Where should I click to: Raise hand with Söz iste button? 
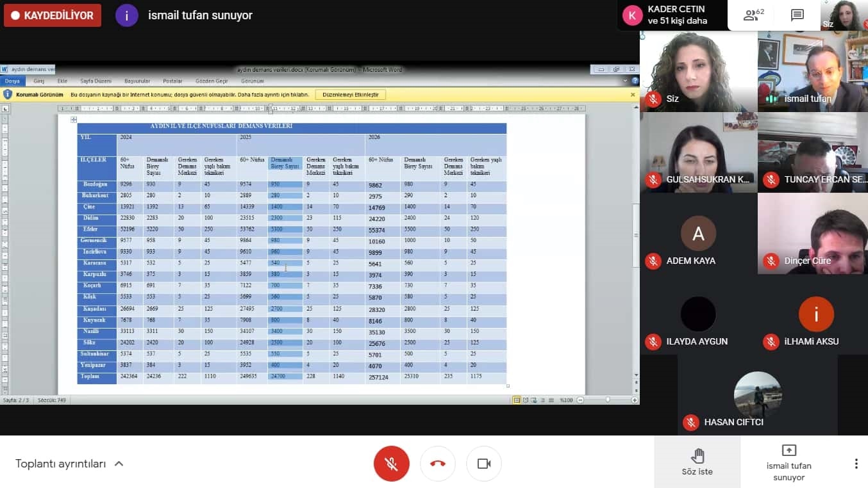point(697,462)
